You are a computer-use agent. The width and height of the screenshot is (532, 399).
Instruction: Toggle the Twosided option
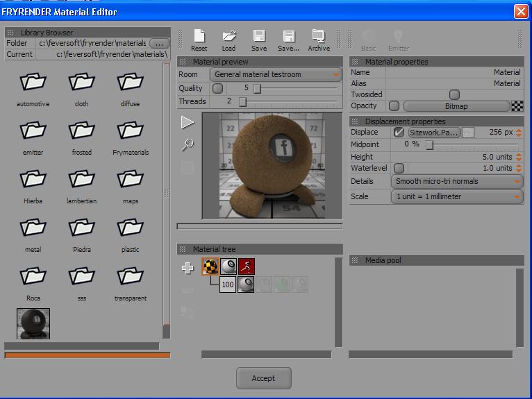[x=454, y=94]
